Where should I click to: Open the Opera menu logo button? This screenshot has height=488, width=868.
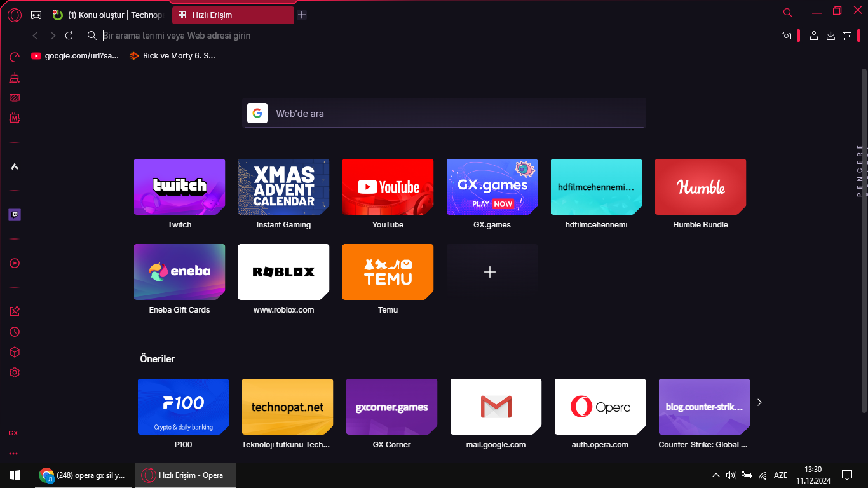point(15,15)
